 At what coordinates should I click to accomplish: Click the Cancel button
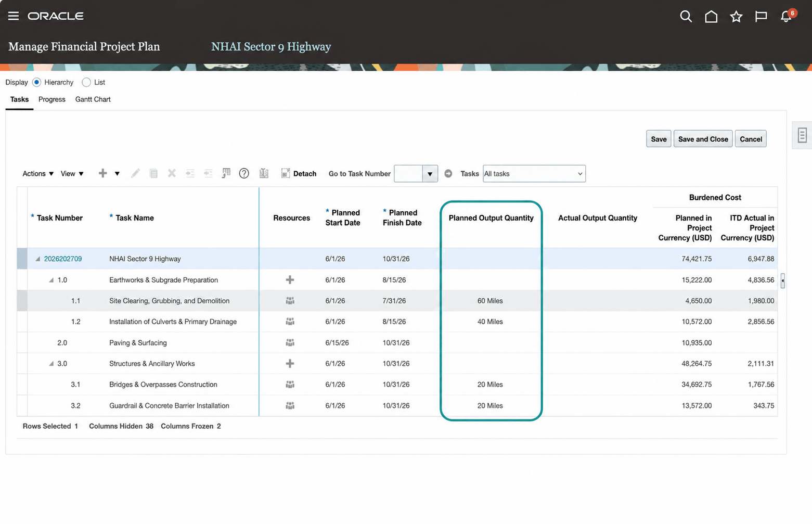pos(751,139)
